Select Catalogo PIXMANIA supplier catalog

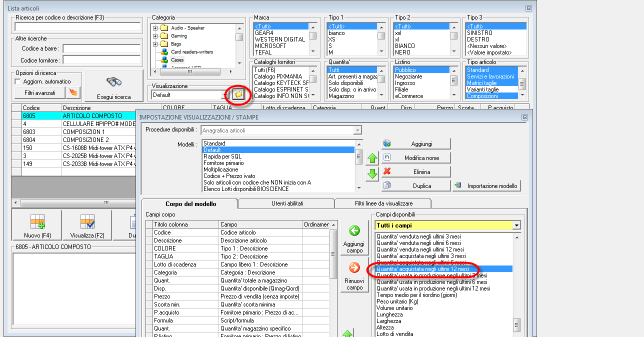[x=280, y=76]
